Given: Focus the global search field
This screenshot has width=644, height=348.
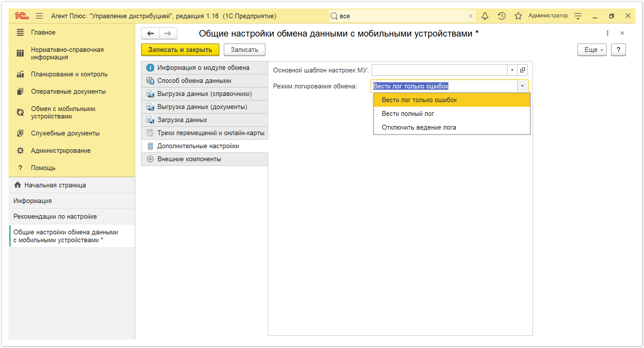Looking at the screenshot, I should (x=402, y=16).
